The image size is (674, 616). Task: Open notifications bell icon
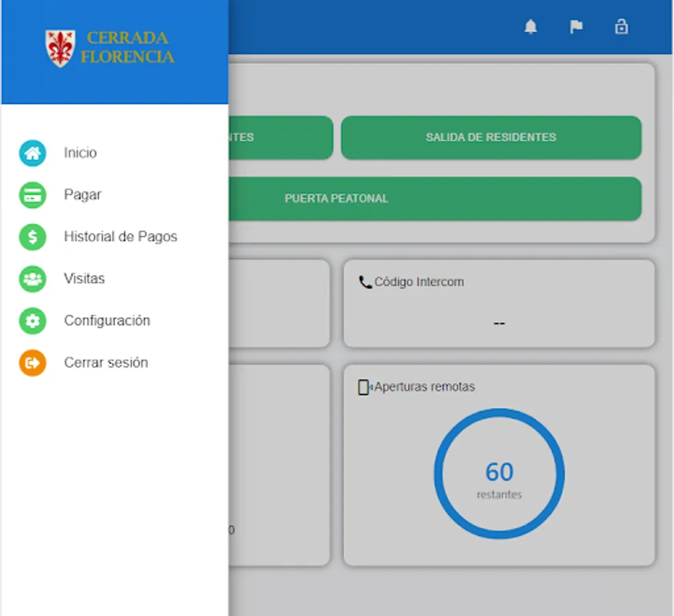tap(531, 27)
